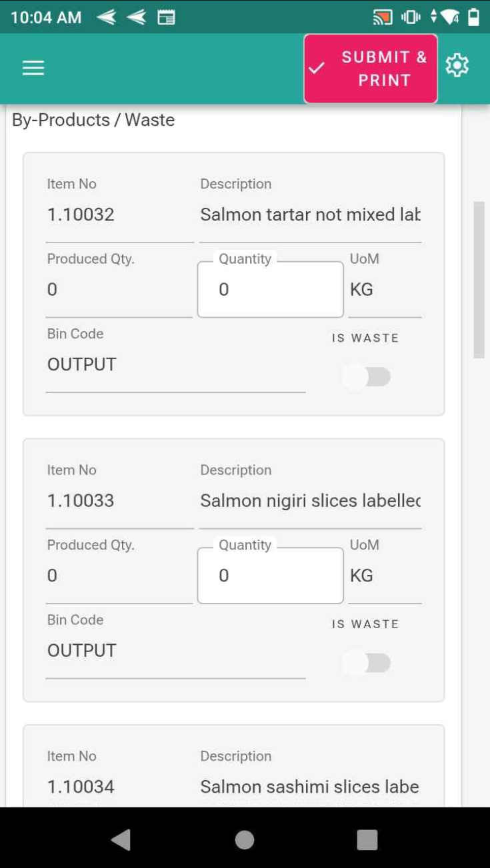The width and height of the screenshot is (490, 868).
Task: Tap the battery icon in status bar
Action: pyautogui.click(x=474, y=17)
